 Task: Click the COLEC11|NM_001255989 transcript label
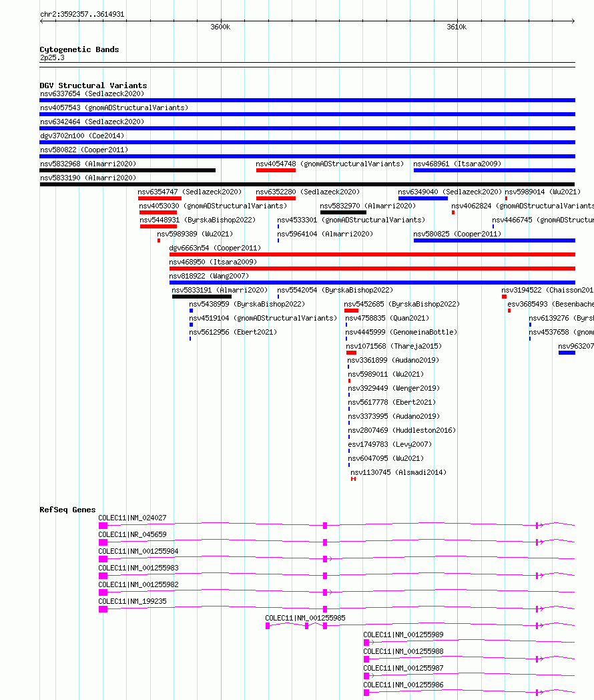[403, 635]
